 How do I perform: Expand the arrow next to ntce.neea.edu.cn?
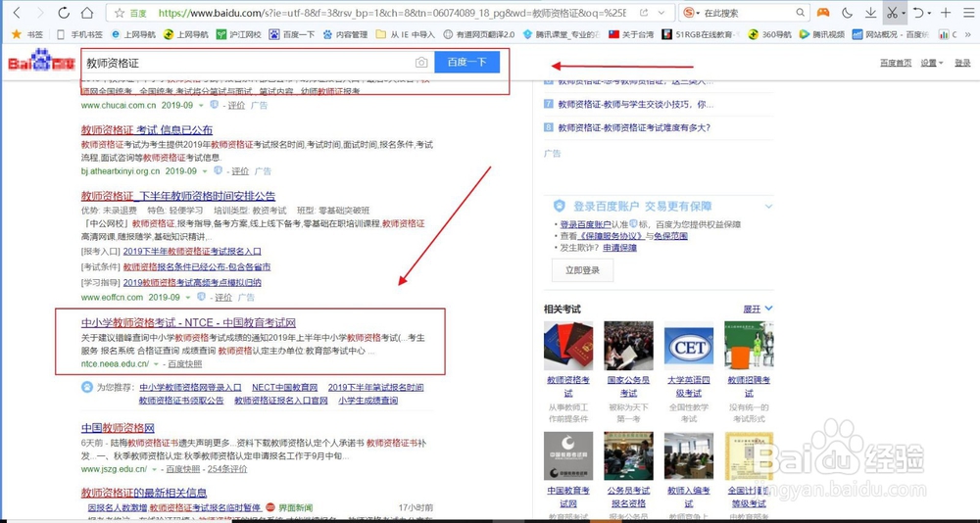156,363
